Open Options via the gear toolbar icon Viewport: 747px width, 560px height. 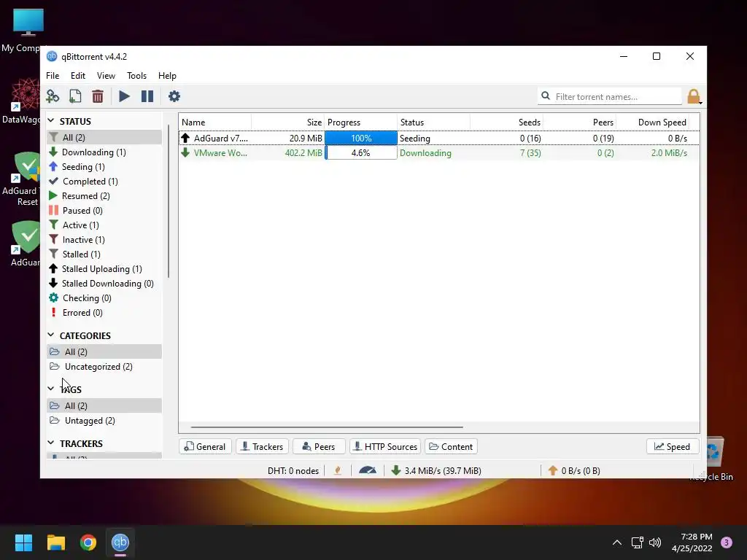174,96
